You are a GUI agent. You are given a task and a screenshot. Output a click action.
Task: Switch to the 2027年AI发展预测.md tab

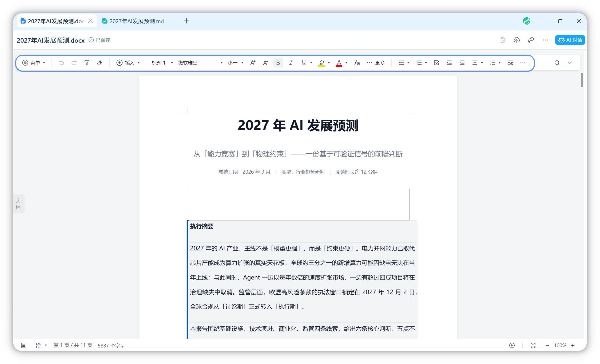click(x=137, y=21)
